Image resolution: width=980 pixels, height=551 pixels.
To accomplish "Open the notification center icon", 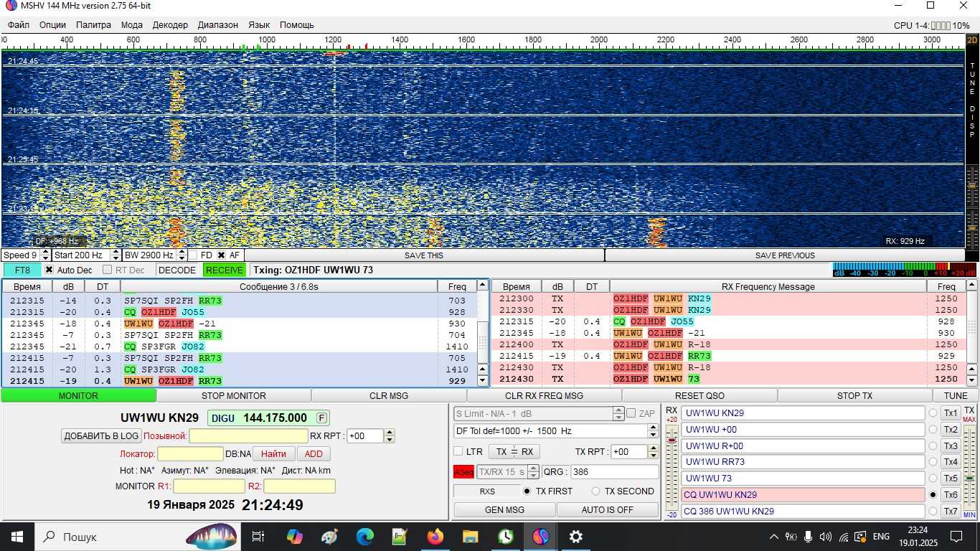I will click(x=956, y=537).
